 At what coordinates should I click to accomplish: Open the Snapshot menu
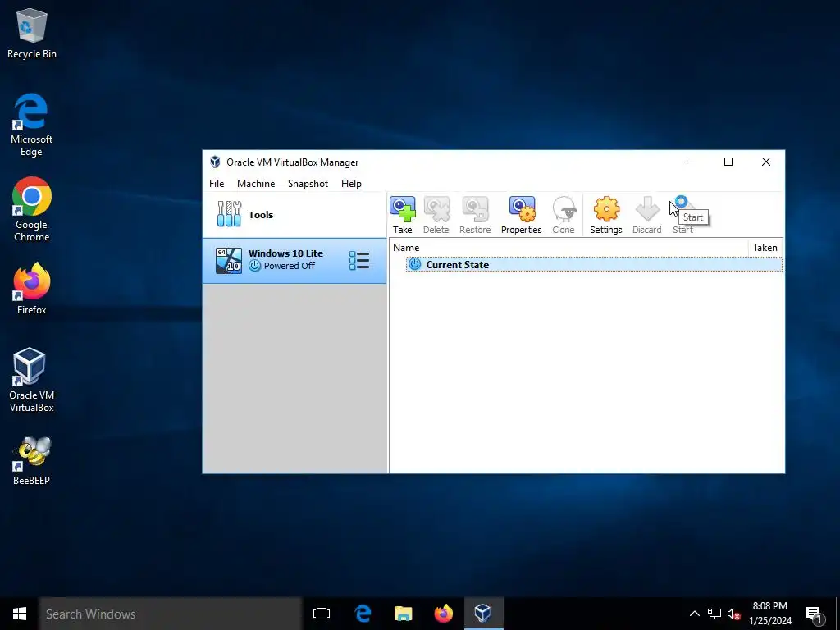(308, 183)
